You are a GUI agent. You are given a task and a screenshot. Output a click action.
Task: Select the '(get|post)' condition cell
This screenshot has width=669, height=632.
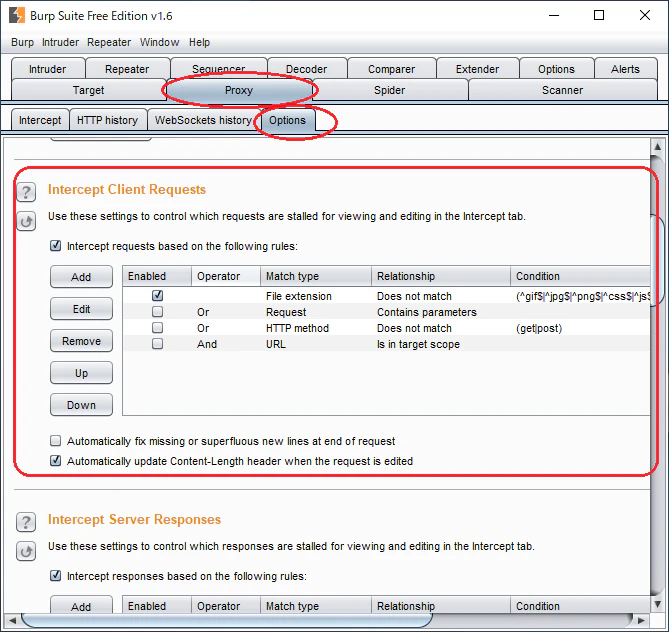coord(580,328)
